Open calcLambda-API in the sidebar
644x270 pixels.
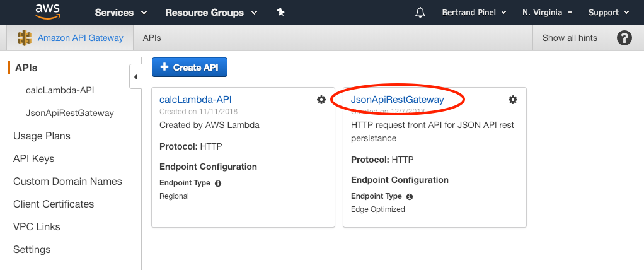pyautogui.click(x=60, y=90)
